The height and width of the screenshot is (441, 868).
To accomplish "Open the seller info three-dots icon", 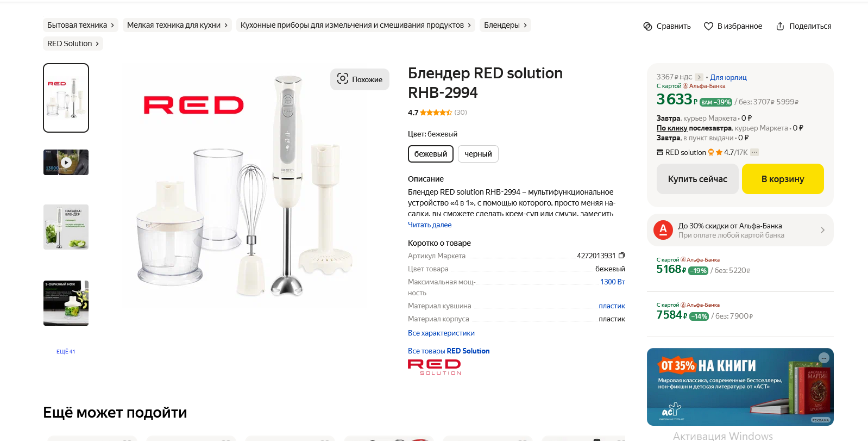I will coord(754,152).
